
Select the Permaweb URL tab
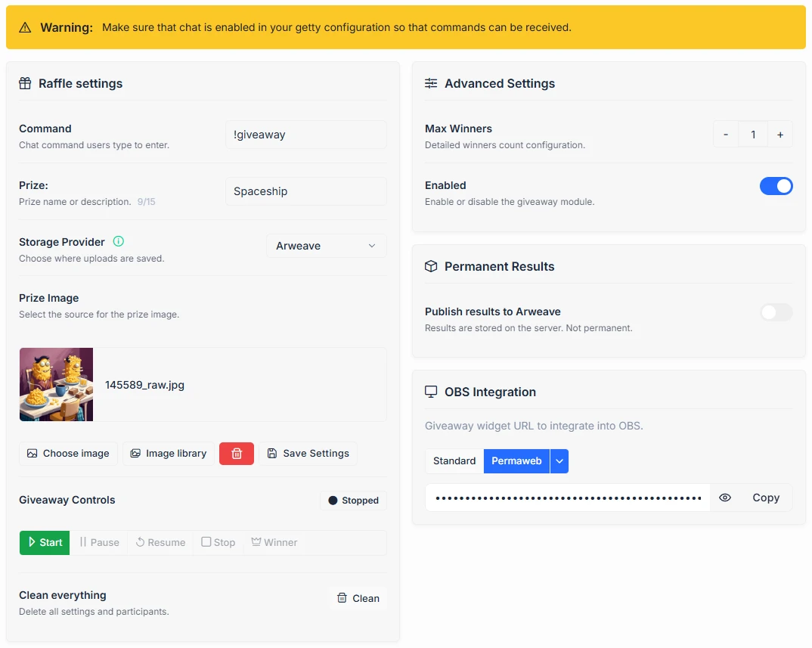516,461
